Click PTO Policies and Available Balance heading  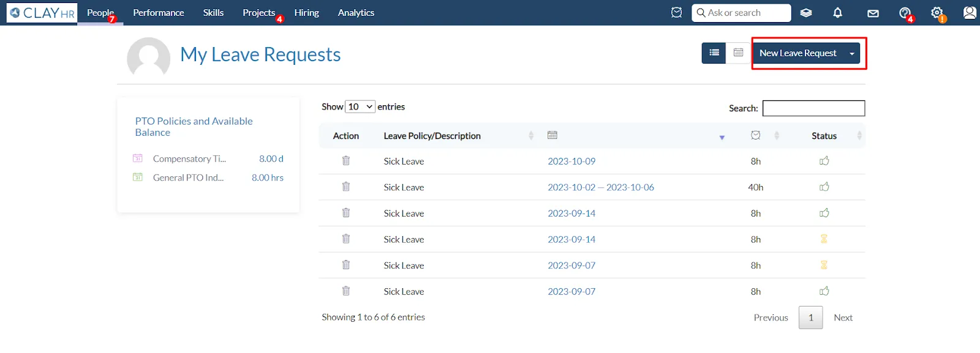(194, 127)
